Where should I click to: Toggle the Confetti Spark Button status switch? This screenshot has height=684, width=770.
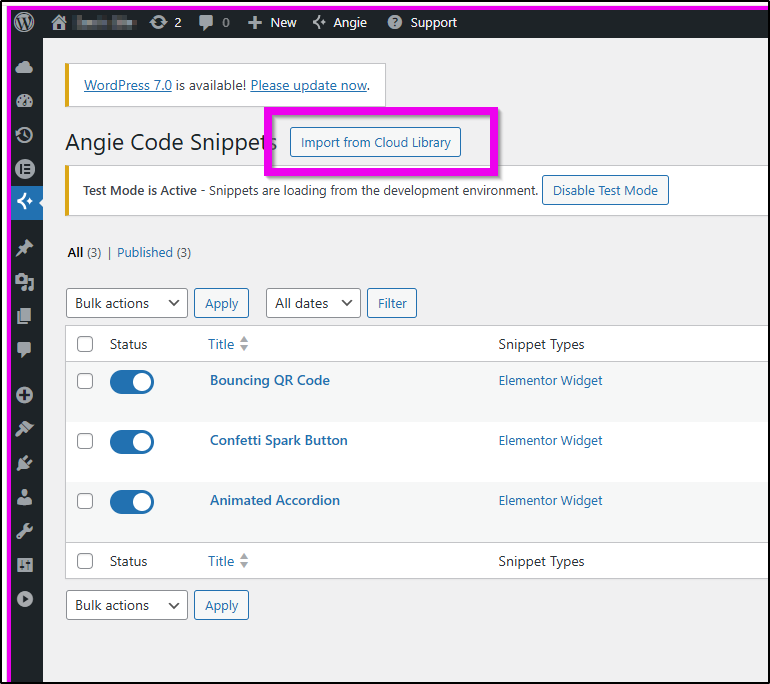(x=132, y=442)
